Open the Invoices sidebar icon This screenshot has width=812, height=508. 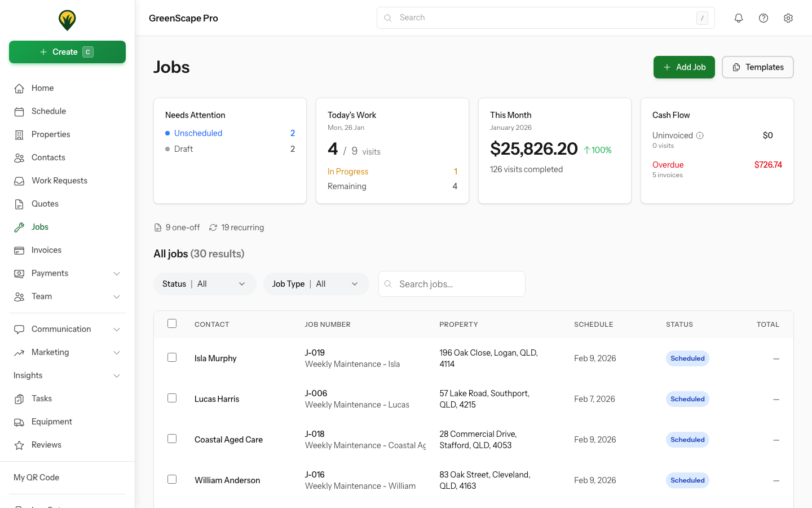20,249
